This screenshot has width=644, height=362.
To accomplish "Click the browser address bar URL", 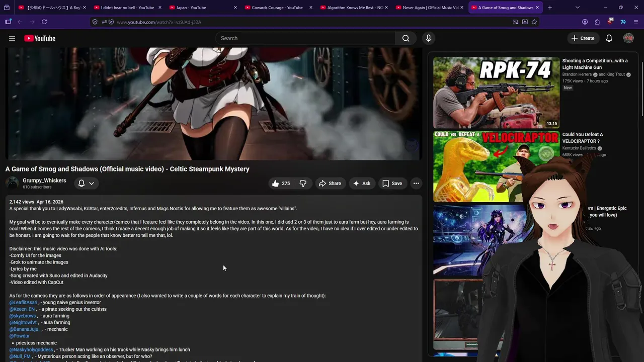I will (159, 22).
